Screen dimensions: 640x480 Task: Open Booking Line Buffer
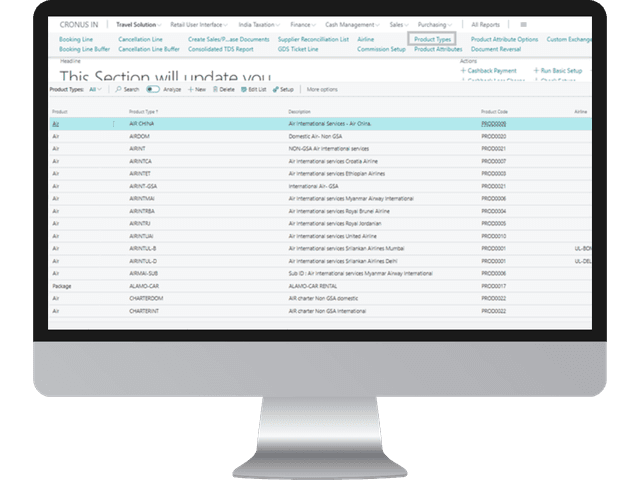point(84,49)
